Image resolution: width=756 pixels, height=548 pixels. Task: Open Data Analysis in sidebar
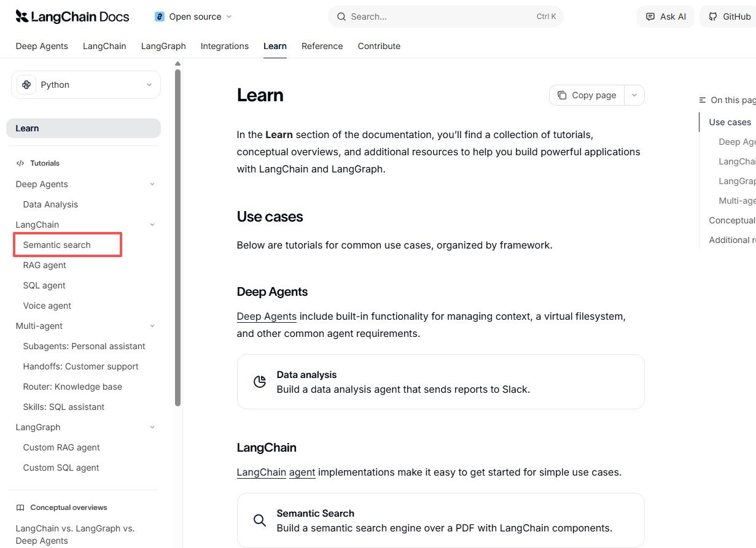coord(50,204)
